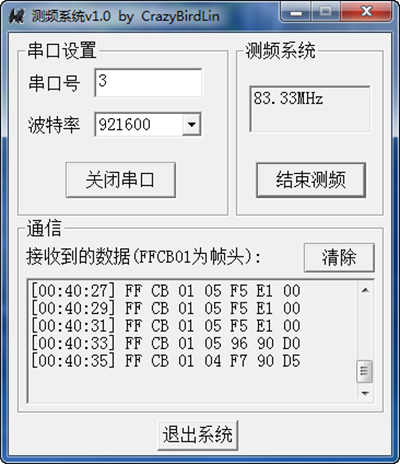Click the scroll down arrow in data log
The height and width of the screenshot is (464, 400).
click(x=365, y=393)
